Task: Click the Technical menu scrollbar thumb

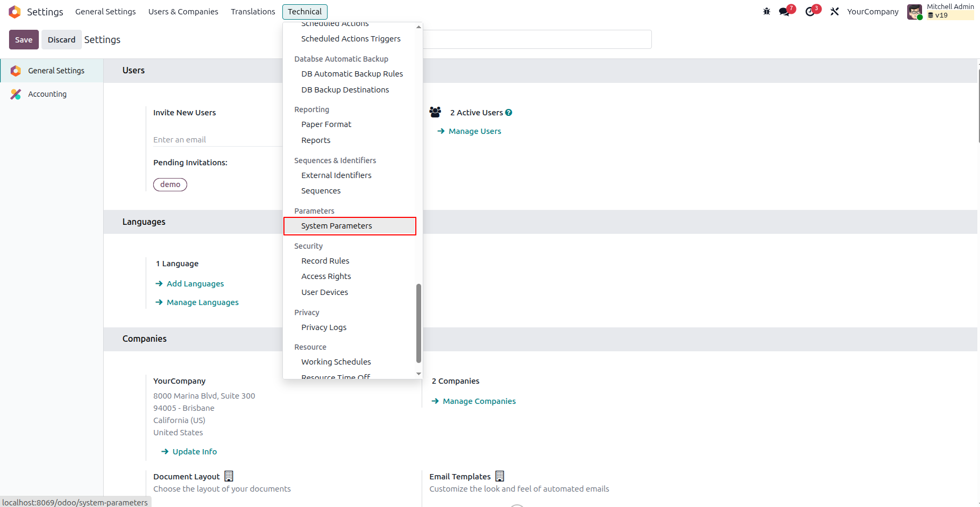Action: (x=418, y=323)
